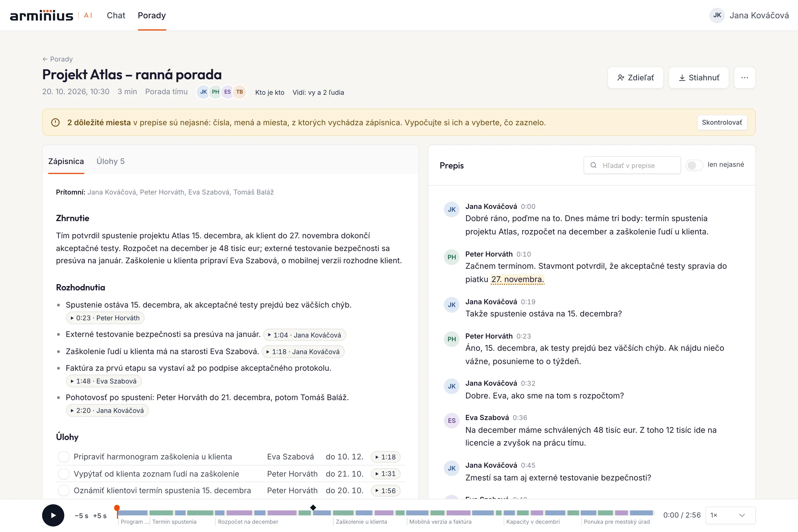Check task Oznámiť klientovi termín spustenia
798x532 pixels.
[x=63, y=491]
